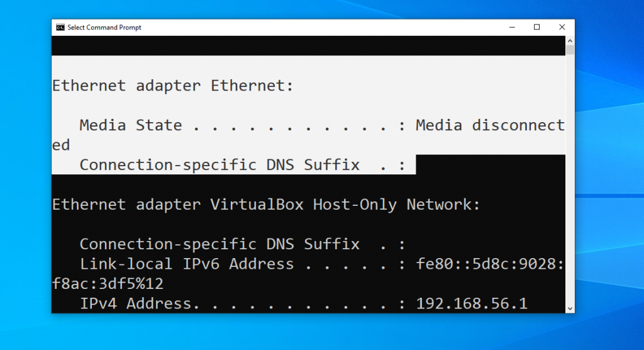Viewport: 644px width, 350px height.
Task: Click the wrapped 'f8ac:3df5%12' text
Action: 108,283
